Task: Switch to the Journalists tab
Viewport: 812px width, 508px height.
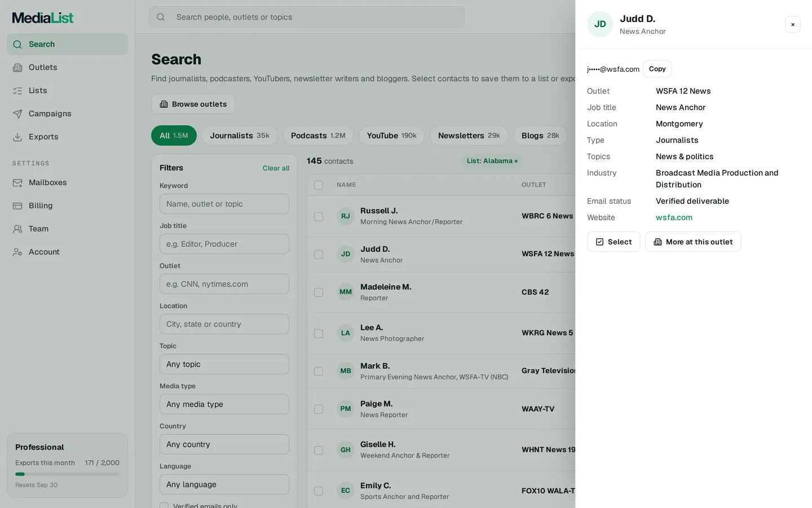Action: pyautogui.click(x=240, y=135)
